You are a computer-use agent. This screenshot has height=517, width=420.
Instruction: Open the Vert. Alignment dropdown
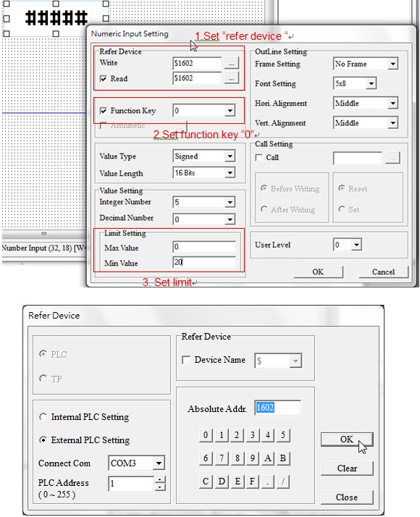(x=392, y=123)
